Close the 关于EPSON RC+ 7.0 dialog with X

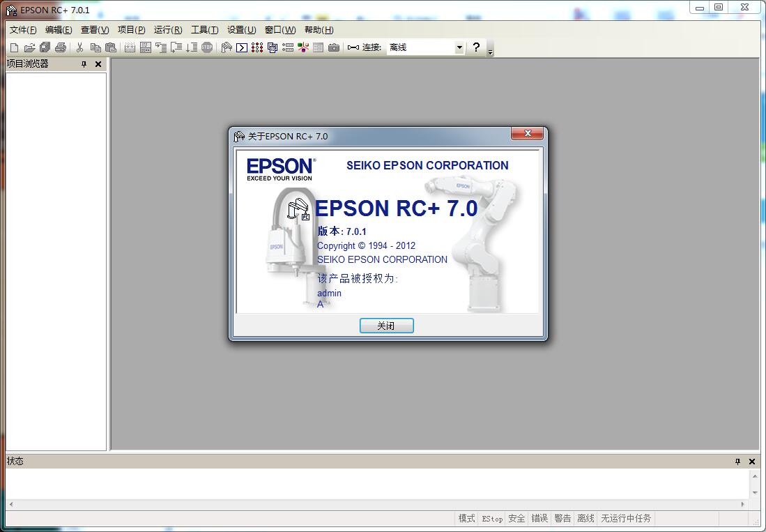pos(527,133)
